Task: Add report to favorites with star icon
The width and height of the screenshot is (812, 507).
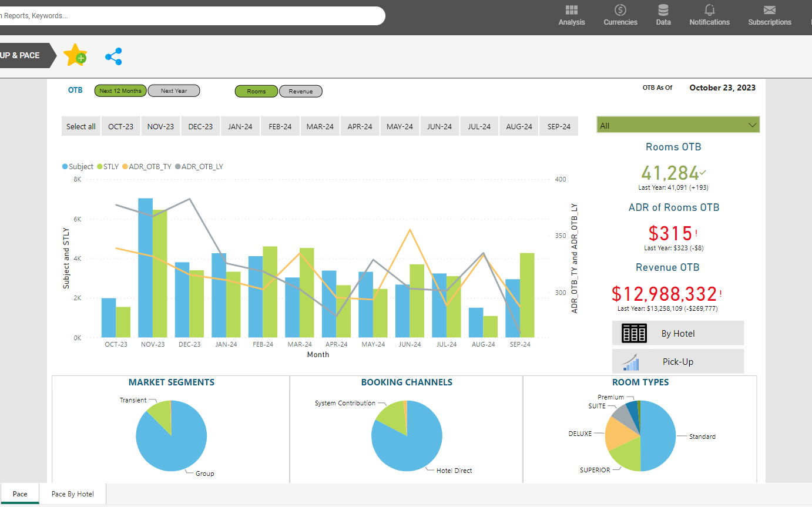Action: tap(75, 55)
